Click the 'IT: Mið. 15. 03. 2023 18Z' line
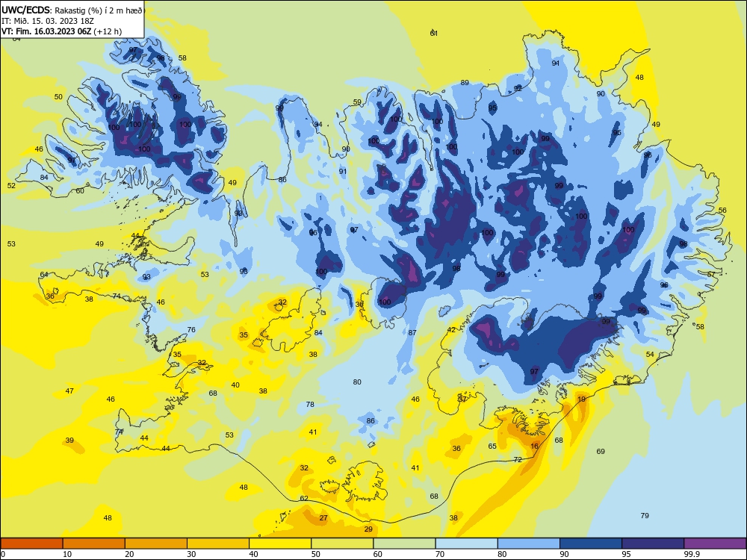The width and height of the screenshot is (747, 560). pyautogui.click(x=48, y=21)
